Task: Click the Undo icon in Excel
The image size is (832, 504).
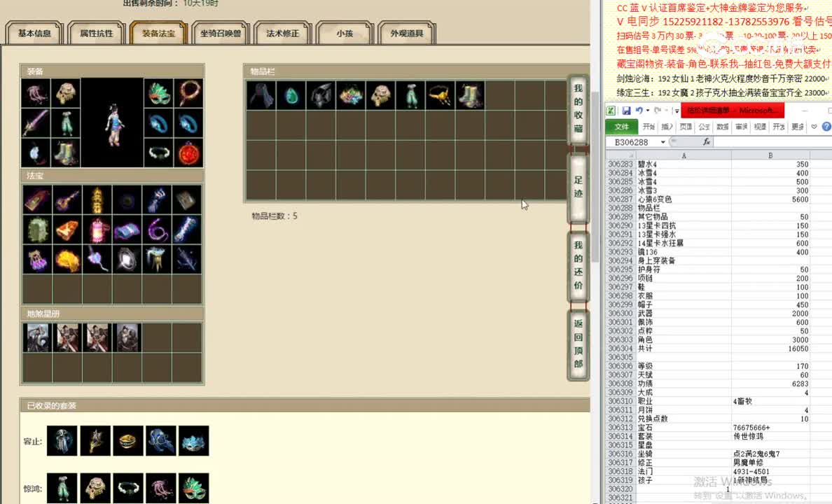Action: click(639, 110)
